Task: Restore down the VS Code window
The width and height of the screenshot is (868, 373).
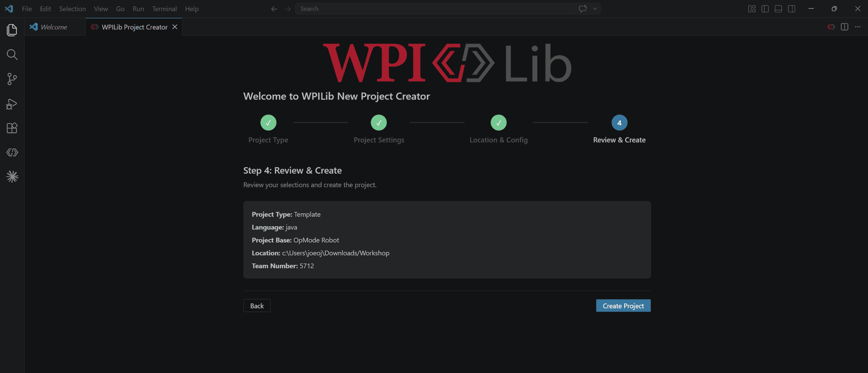Action: point(834,9)
